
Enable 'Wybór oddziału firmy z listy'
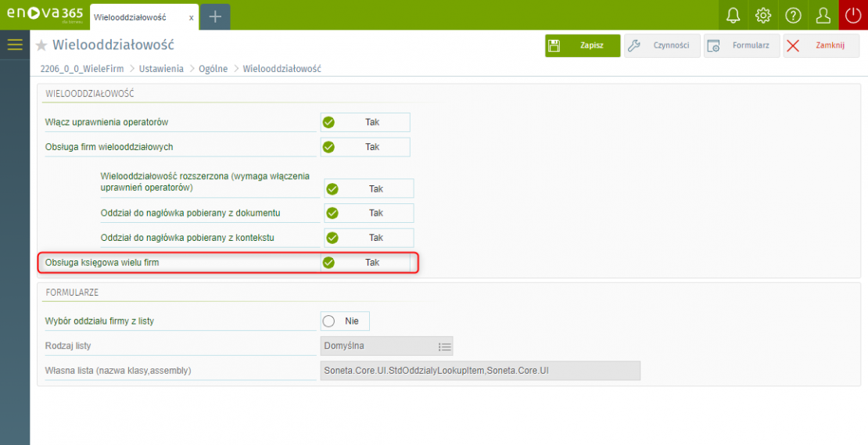tap(345, 321)
